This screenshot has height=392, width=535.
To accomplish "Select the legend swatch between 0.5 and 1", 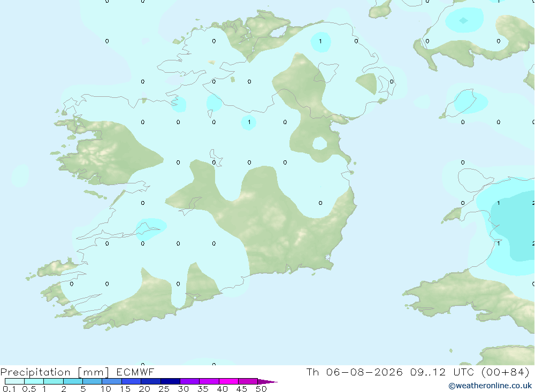I will coord(34,381).
